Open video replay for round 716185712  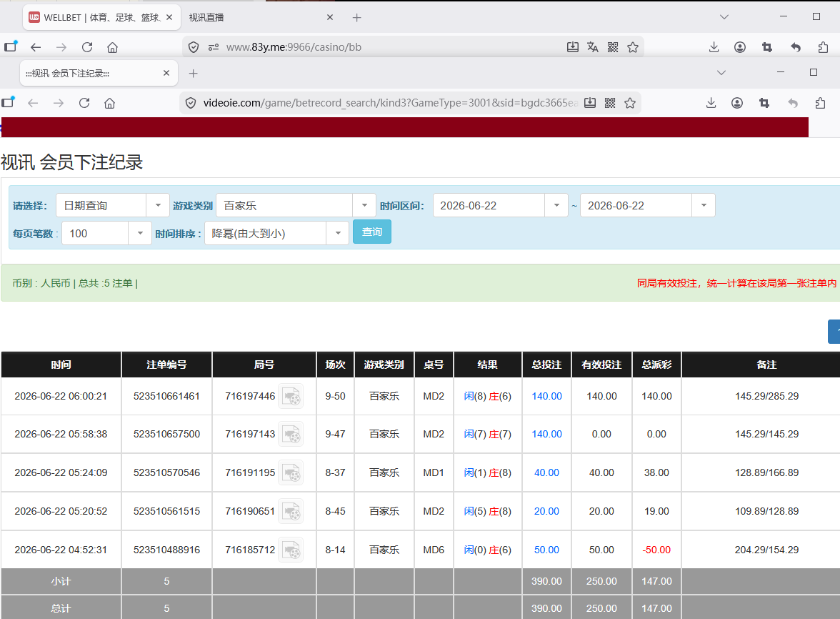coord(291,550)
